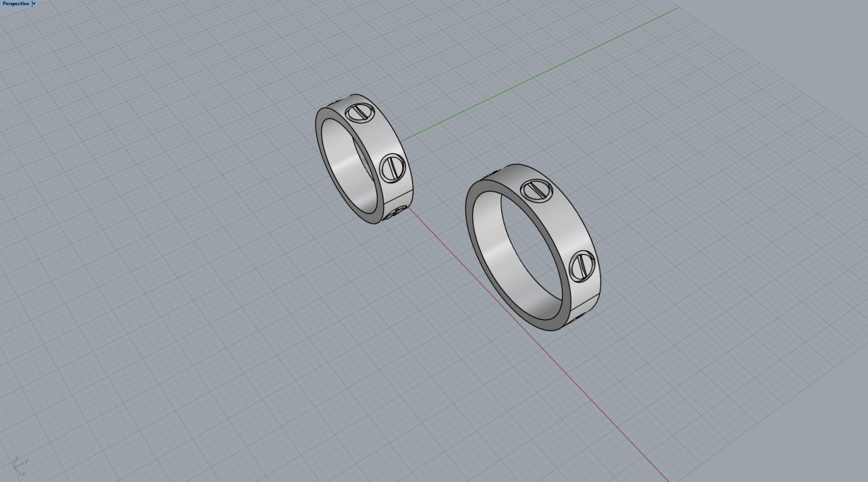Pick the bottom partial screw on large ring

point(577,318)
